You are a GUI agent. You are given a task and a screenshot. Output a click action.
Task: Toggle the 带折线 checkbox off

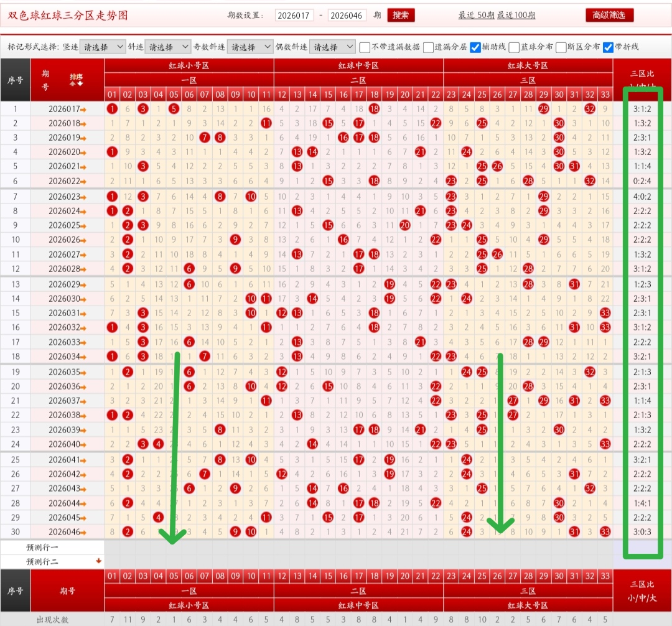point(608,47)
